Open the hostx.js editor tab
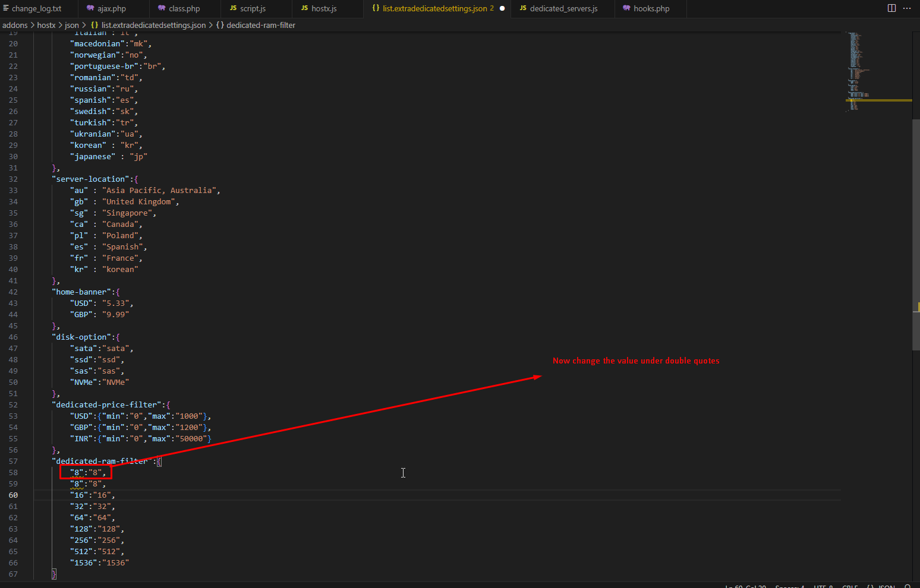 click(x=324, y=9)
